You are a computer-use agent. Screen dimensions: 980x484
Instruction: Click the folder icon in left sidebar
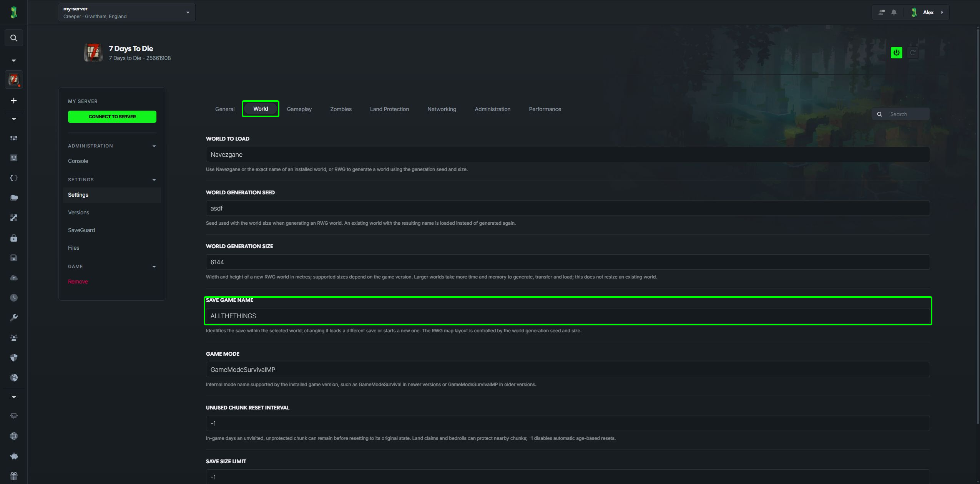(x=14, y=198)
